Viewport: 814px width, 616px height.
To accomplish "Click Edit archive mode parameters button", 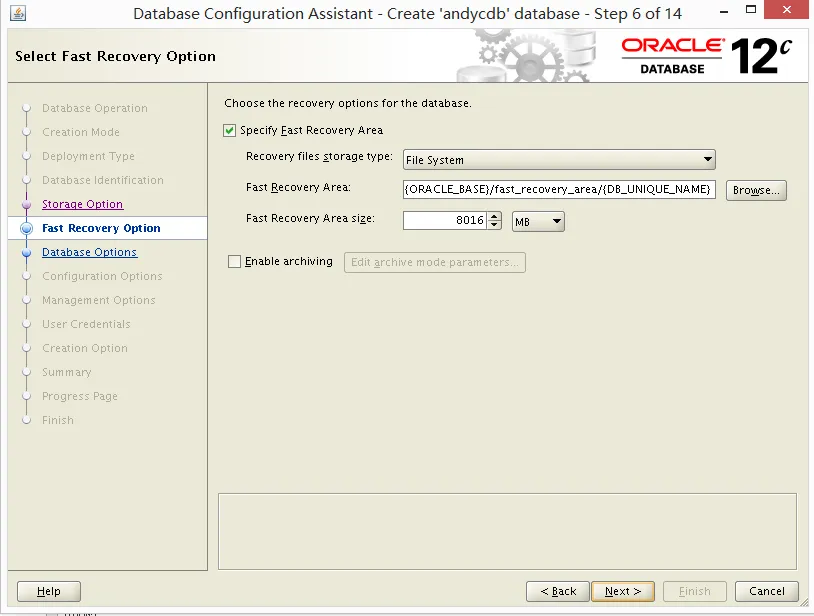I will 435,262.
